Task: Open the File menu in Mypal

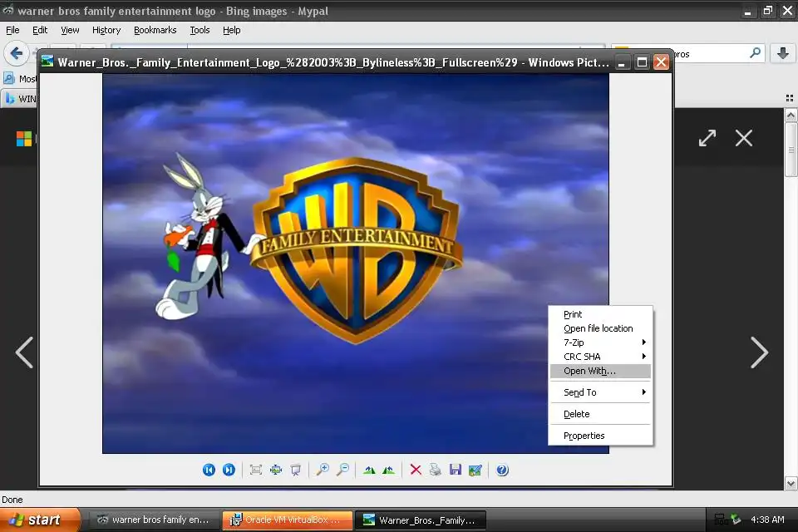Action: (12, 30)
